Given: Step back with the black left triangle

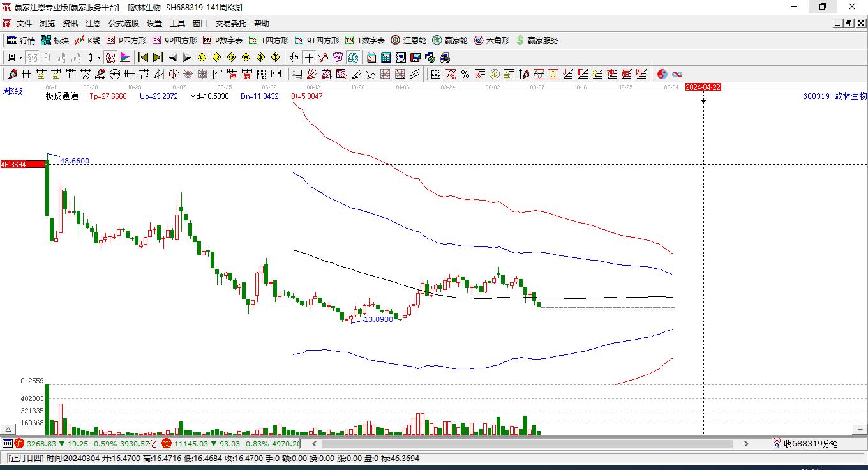Looking at the screenshot, I should 173,57.
